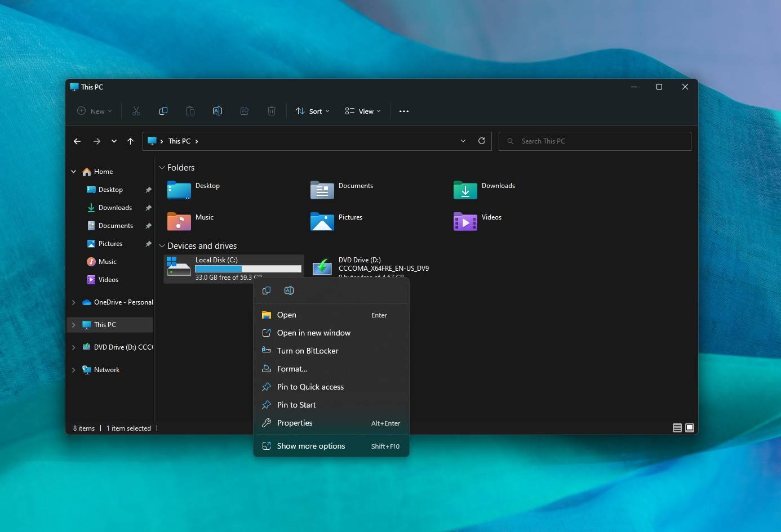The image size is (781, 532).
Task: Click the Local Disk C: capacity bar
Action: coord(248,269)
